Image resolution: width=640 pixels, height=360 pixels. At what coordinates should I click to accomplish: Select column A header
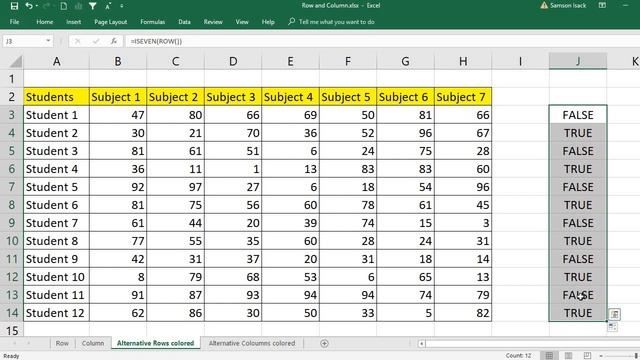click(56, 62)
